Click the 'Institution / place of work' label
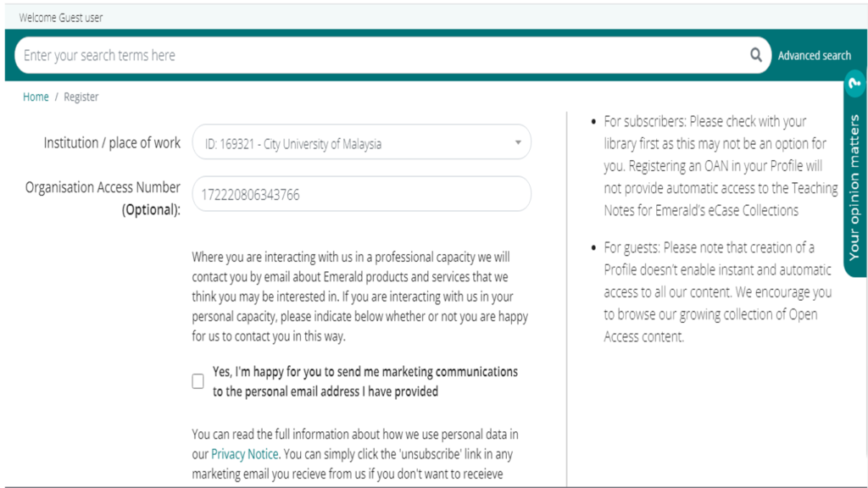This screenshot has height=488, width=868. pyautogui.click(x=112, y=142)
